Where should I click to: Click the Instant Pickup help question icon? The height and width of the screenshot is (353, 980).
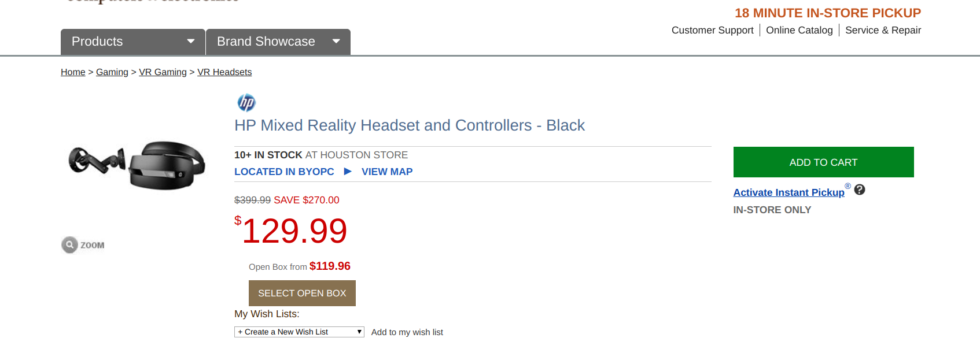click(x=860, y=190)
